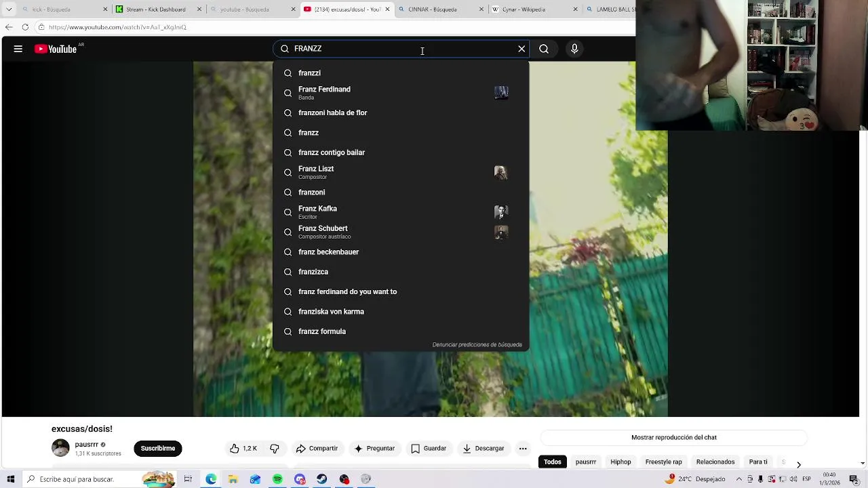Save the video with Guardar
Screen dimensions: 868x488
429,449
